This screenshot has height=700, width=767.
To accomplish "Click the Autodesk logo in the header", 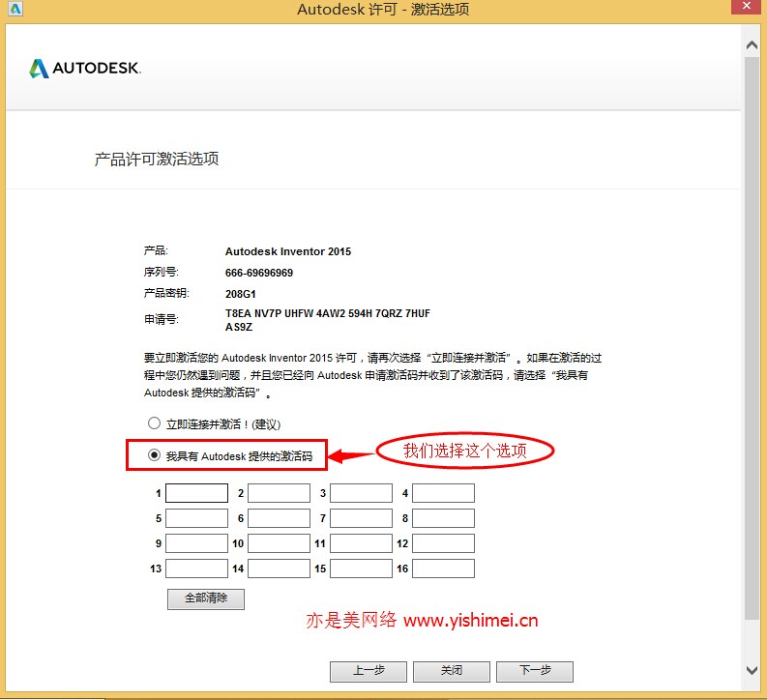I will point(85,68).
